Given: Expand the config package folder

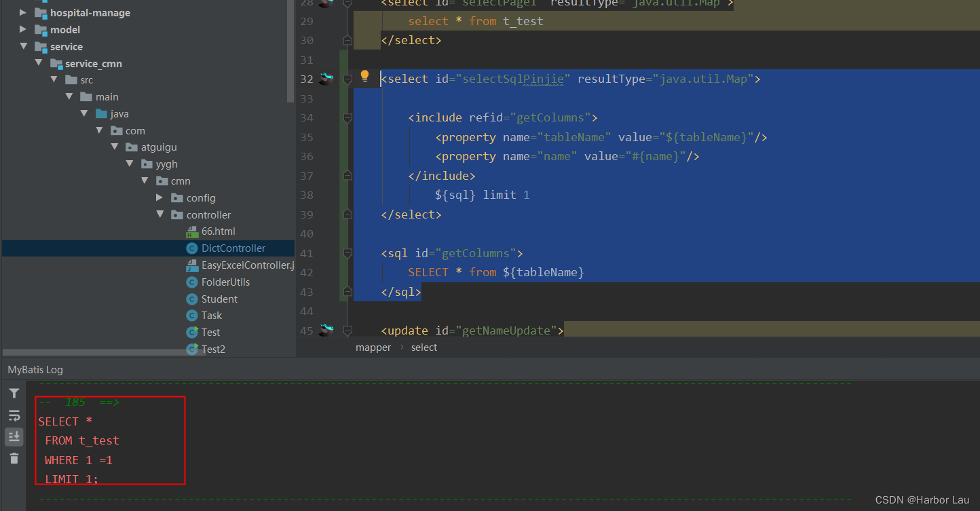Looking at the screenshot, I should point(159,197).
